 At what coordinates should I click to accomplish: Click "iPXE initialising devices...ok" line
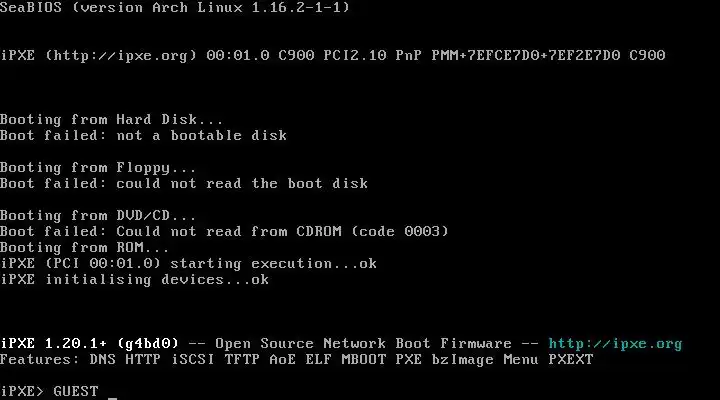click(135, 280)
